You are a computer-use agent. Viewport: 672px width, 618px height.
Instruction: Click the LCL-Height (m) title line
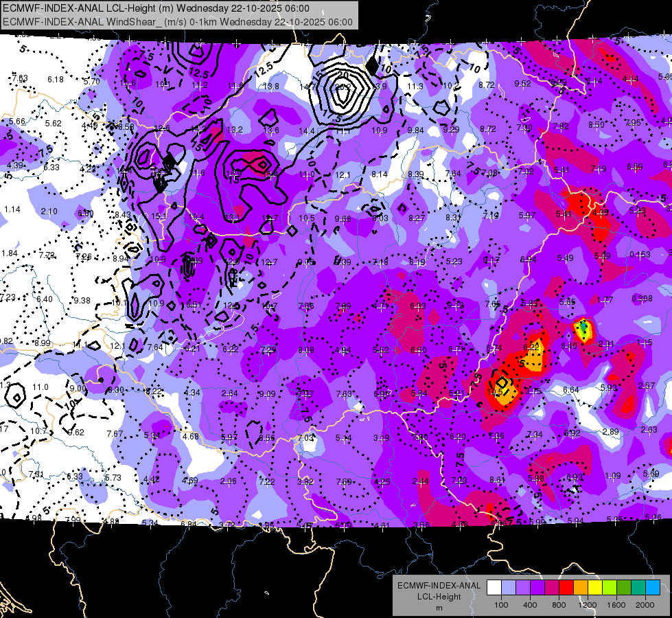(156, 8)
